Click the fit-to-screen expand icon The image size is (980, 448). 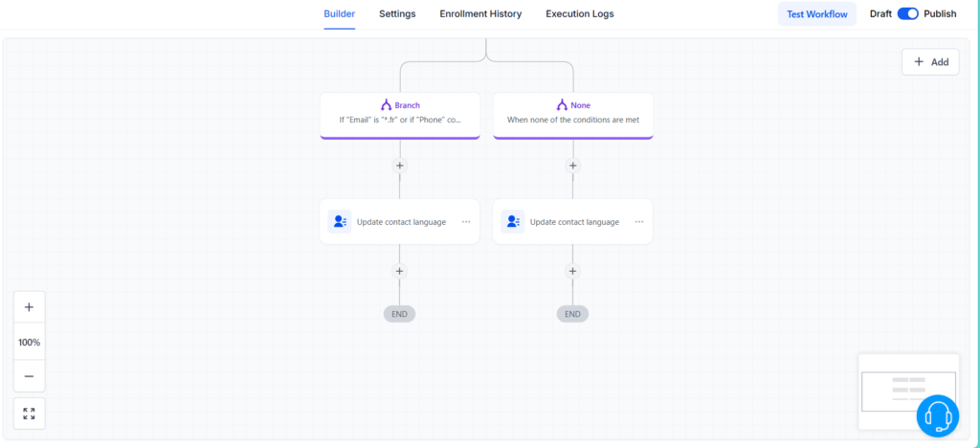[29, 414]
